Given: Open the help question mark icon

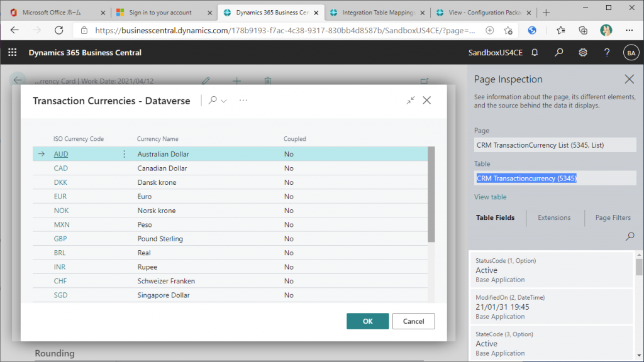Looking at the screenshot, I should [x=607, y=53].
